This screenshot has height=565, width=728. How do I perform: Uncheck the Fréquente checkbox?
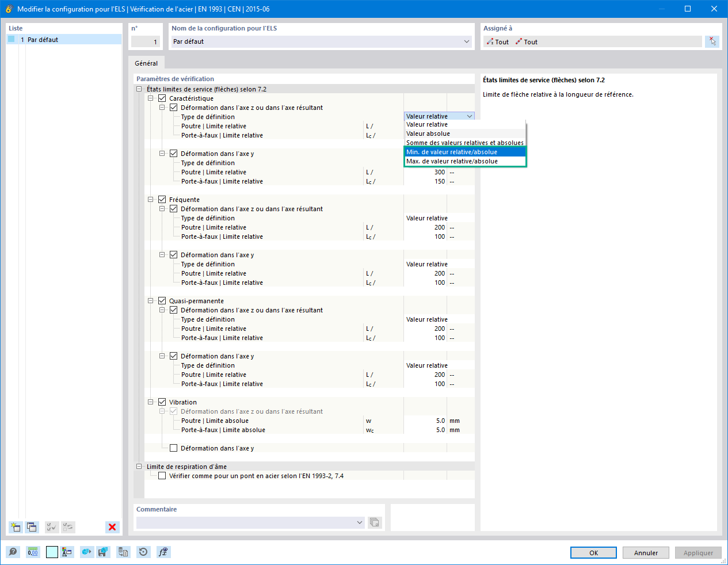(162, 200)
